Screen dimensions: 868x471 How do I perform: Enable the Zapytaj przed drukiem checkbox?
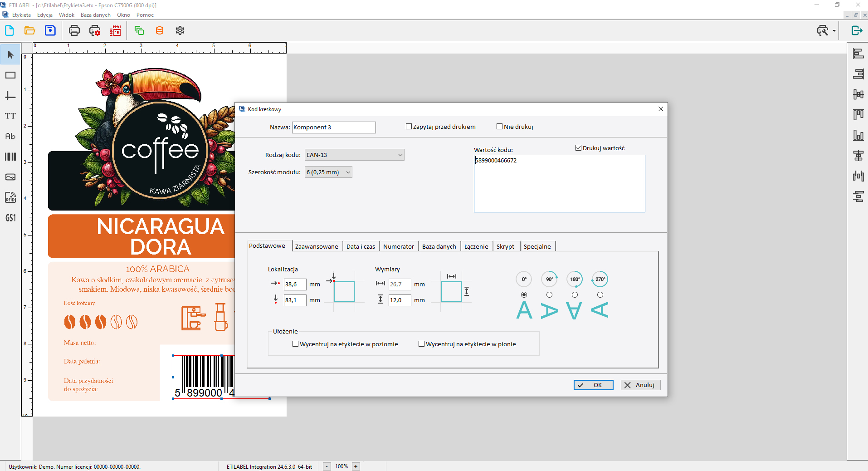click(409, 127)
